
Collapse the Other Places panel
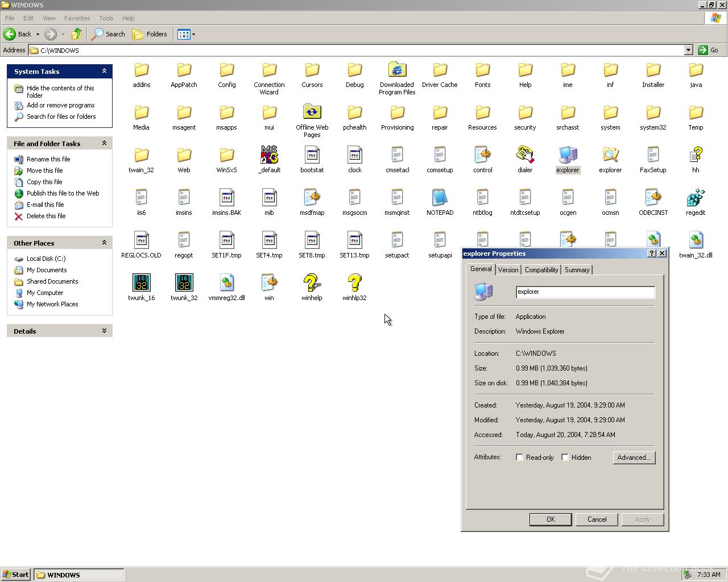click(x=104, y=243)
